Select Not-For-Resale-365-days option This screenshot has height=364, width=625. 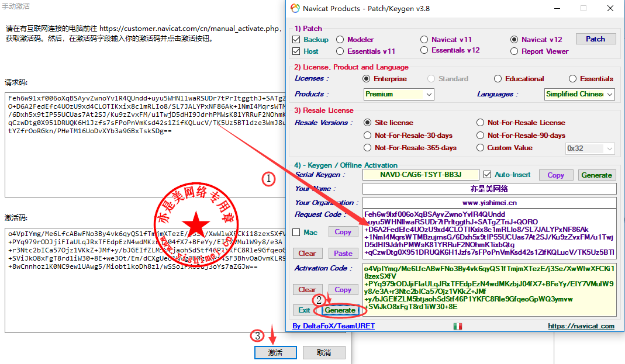click(x=368, y=148)
